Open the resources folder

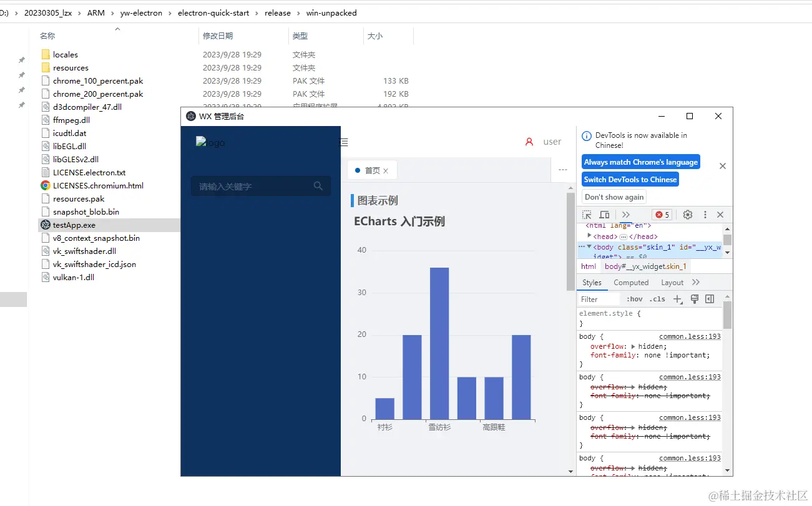[x=71, y=67]
